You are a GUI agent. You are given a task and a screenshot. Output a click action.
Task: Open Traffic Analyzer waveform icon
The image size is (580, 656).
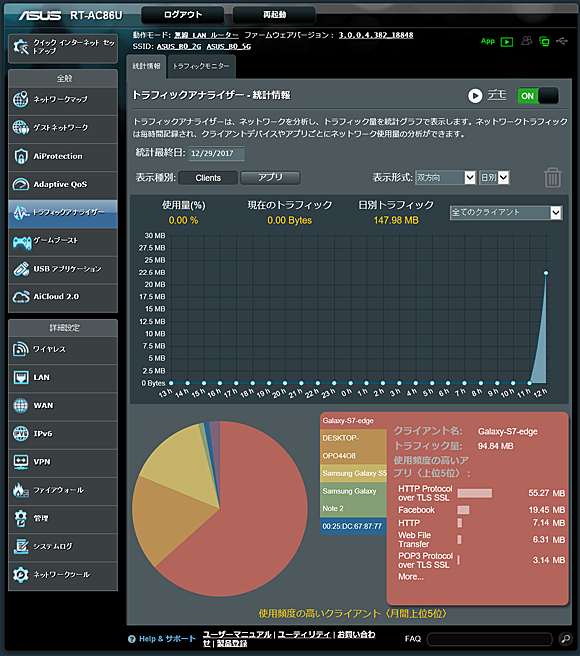[21, 213]
